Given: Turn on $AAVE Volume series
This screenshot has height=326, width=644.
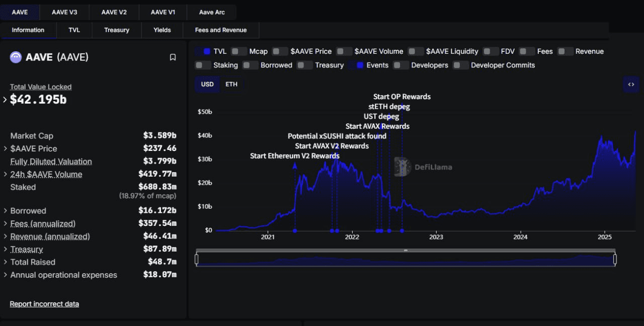Looking at the screenshot, I should click(x=344, y=51).
